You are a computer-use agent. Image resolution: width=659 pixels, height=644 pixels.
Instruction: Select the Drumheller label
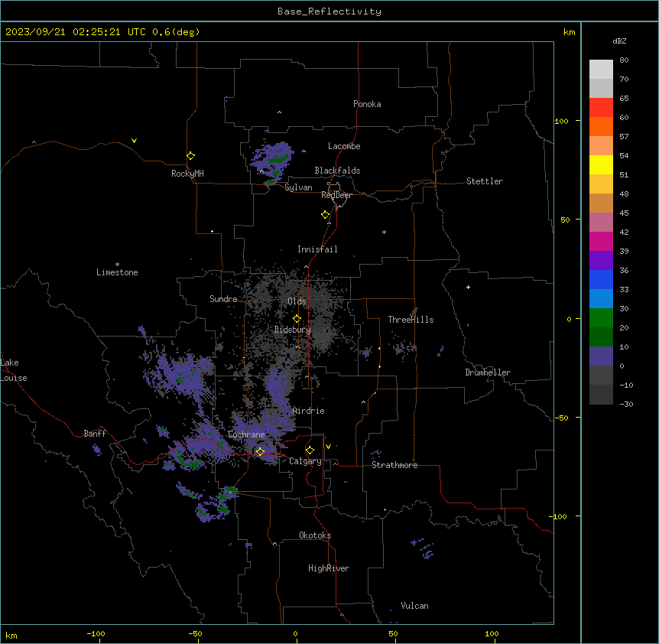488,372
